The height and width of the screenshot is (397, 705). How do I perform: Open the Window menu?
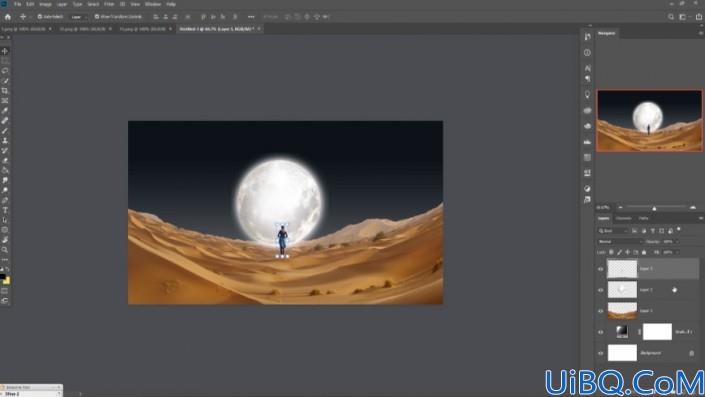(153, 4)
